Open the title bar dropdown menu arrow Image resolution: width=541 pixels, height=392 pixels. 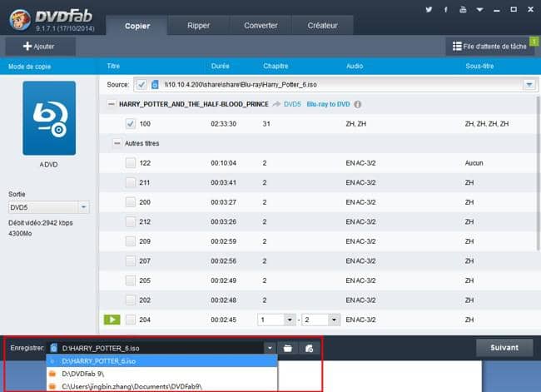pos(479,10)
